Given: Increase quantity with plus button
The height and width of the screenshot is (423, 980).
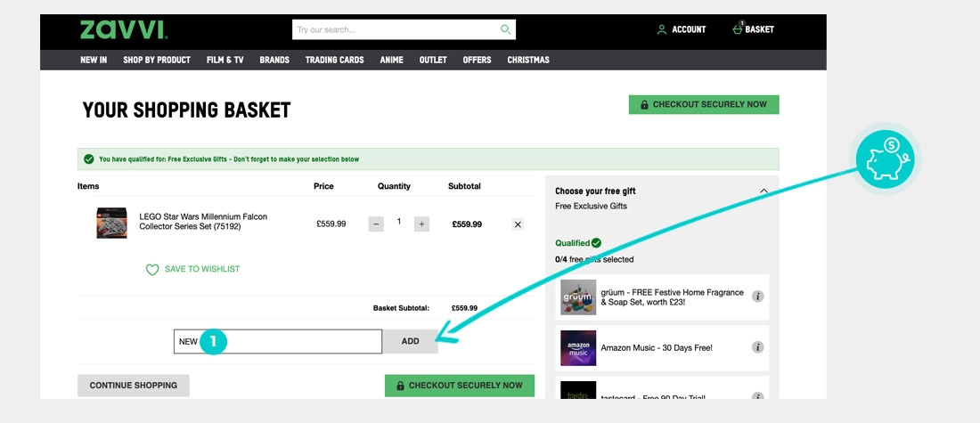Looking at the screenshot, I should point(421,224).
